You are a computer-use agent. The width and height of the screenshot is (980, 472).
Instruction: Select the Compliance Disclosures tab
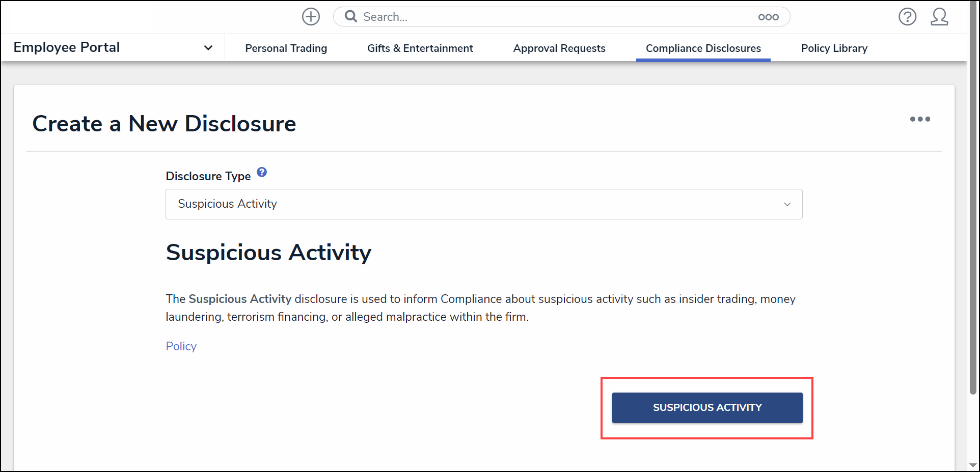703,48
